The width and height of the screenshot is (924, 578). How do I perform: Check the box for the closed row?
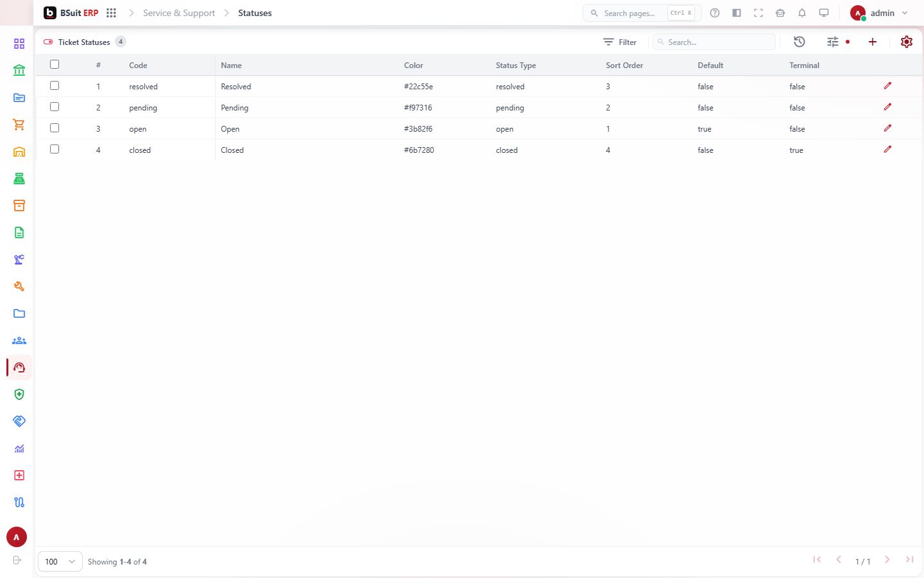pyautogui.click(x=55, y=149)
